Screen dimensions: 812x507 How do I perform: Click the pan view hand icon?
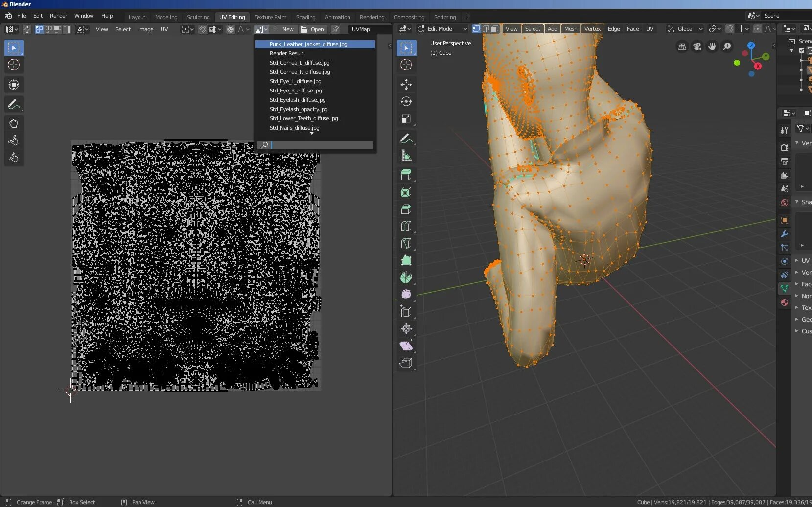[712, 46]
